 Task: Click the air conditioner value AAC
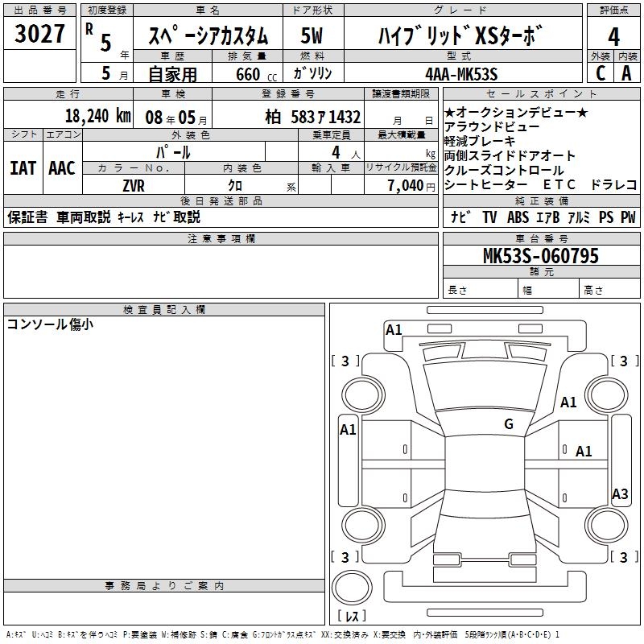62,168
